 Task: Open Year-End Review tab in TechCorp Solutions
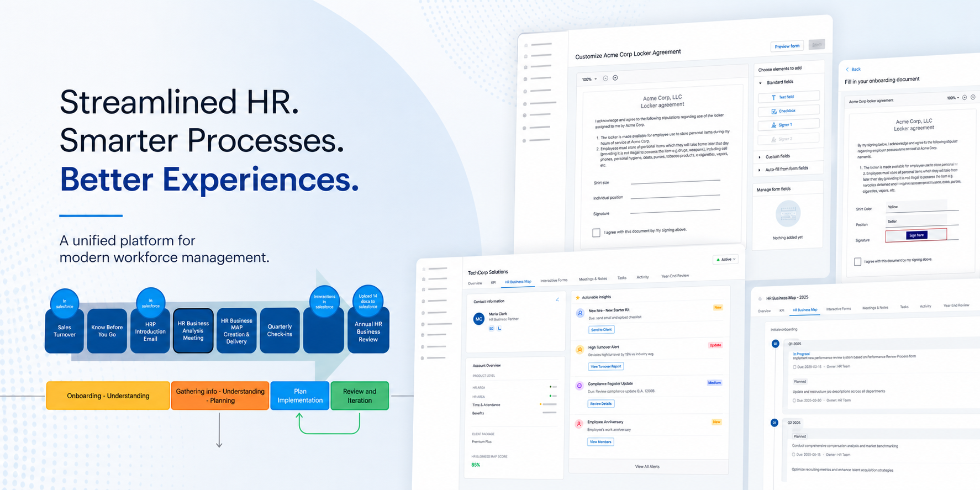[675, 276]
